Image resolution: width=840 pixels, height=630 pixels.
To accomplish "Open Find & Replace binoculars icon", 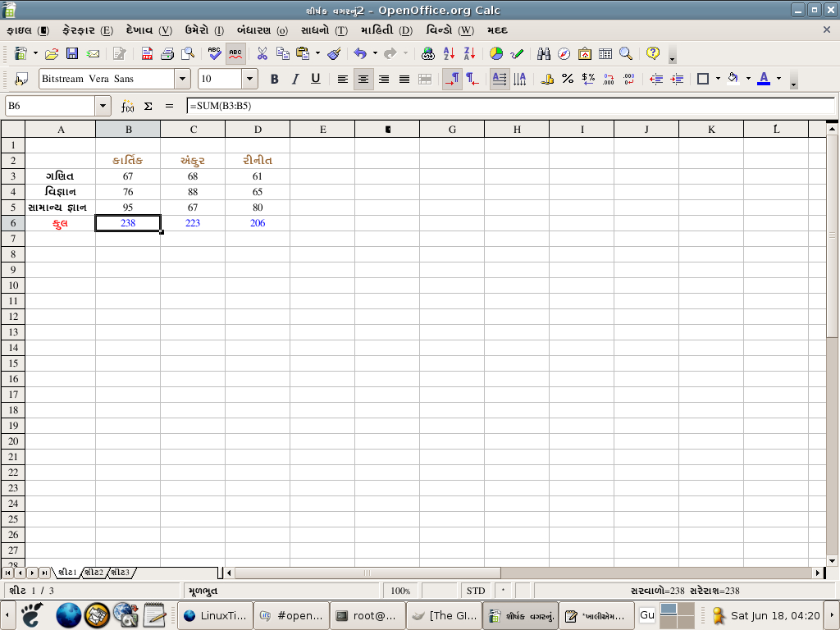I will pyautogui.click(x=543, y=54).
